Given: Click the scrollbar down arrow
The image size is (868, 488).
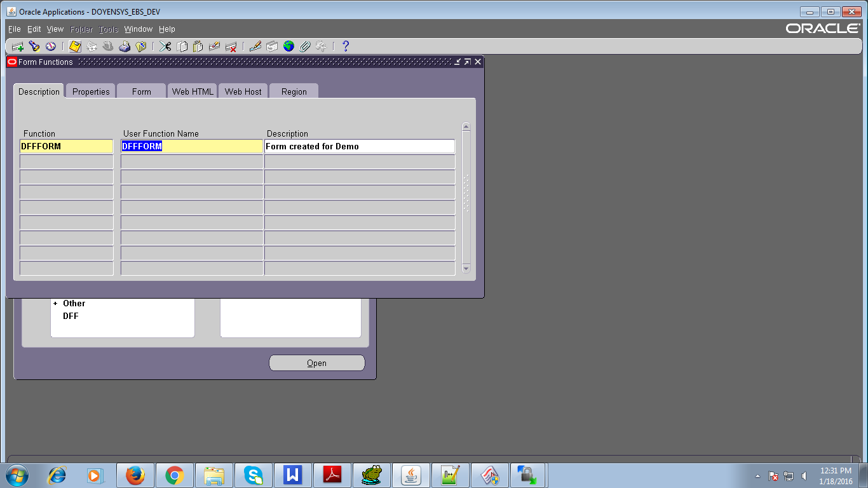Looking at the screenshot, I should click(466, 269).
